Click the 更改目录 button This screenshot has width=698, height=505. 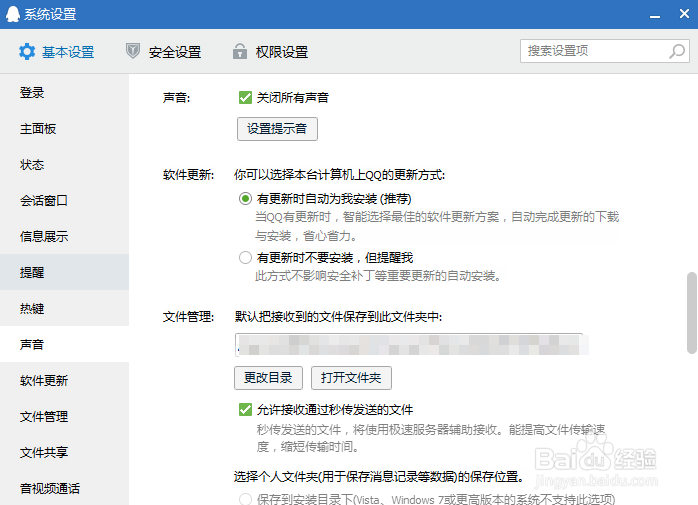pos(268,378)
